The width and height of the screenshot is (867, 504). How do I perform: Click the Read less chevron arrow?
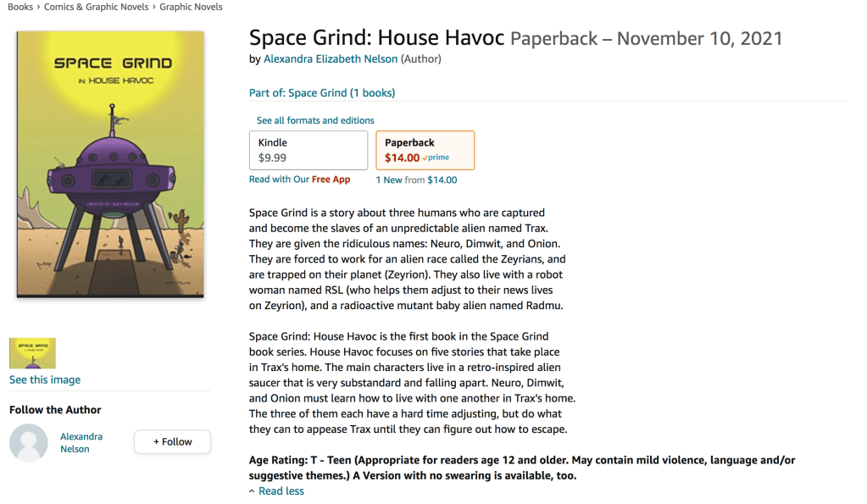[252, 491]
